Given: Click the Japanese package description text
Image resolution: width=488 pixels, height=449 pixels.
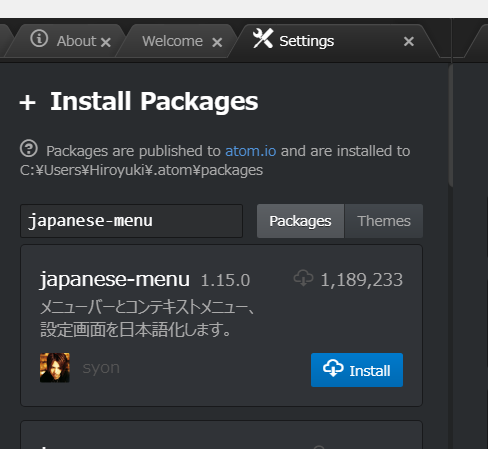Looking at the screenshot, I should click(147, 319).
